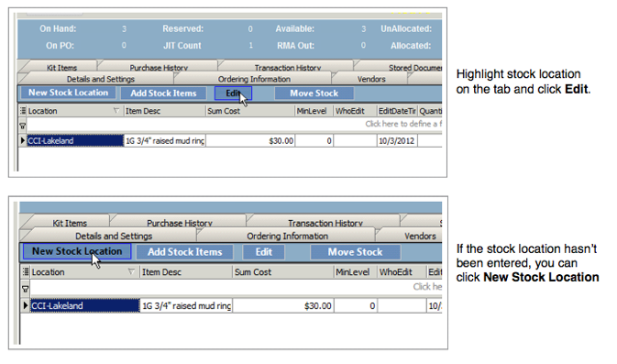The width and height of the screenshot is (617, 364).
Task: Open the Stored Documents tab in the upper screenshot
Action: point(414,68)
